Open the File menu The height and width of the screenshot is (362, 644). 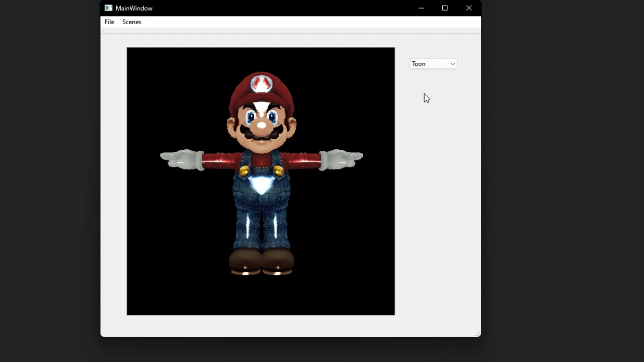click(109, 22)
